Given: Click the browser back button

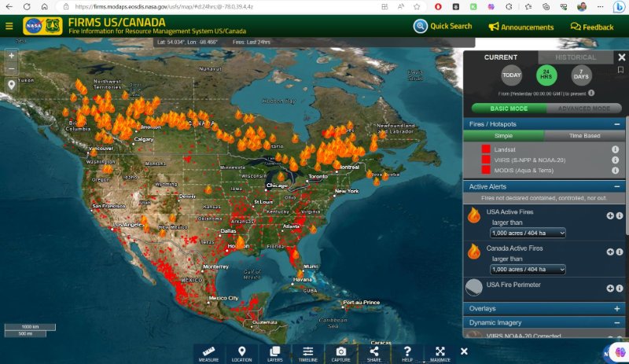Looking at the screenshot, I should coord(9,7).
